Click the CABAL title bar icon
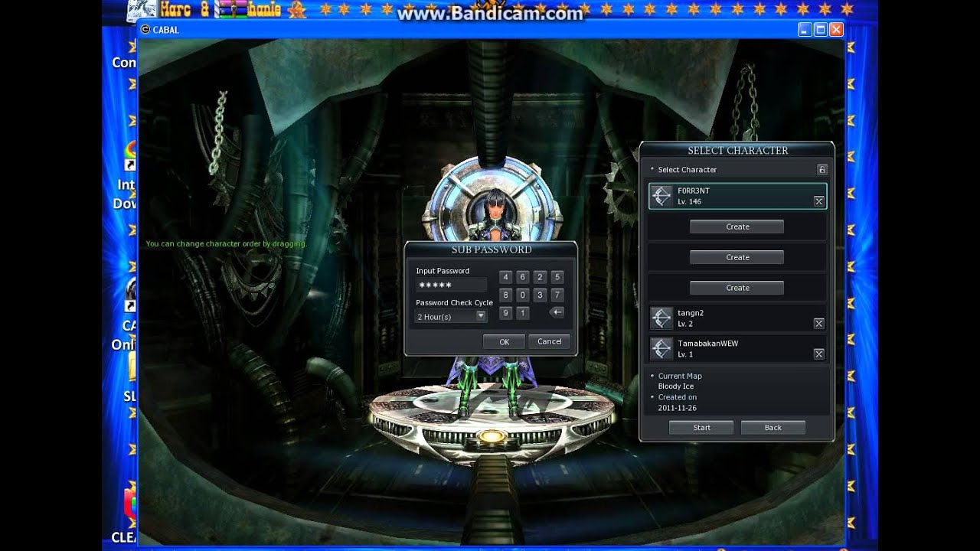Screen dimensions: 980x551 145,30
